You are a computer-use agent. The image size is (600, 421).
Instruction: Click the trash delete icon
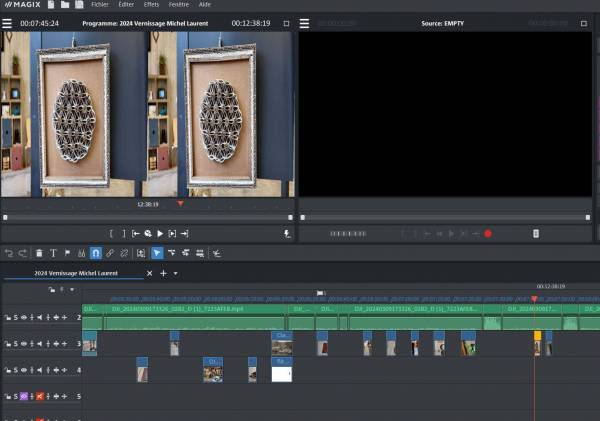pos(39,253)
